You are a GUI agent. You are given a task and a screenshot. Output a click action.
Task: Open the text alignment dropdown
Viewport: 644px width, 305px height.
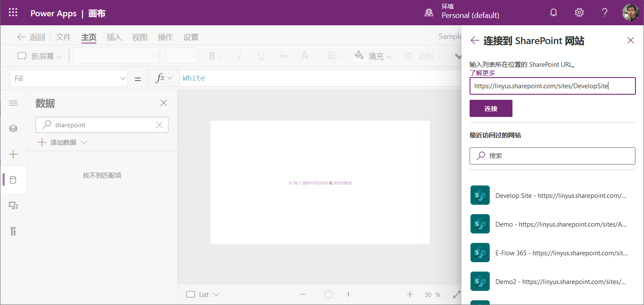coord(334,56)
